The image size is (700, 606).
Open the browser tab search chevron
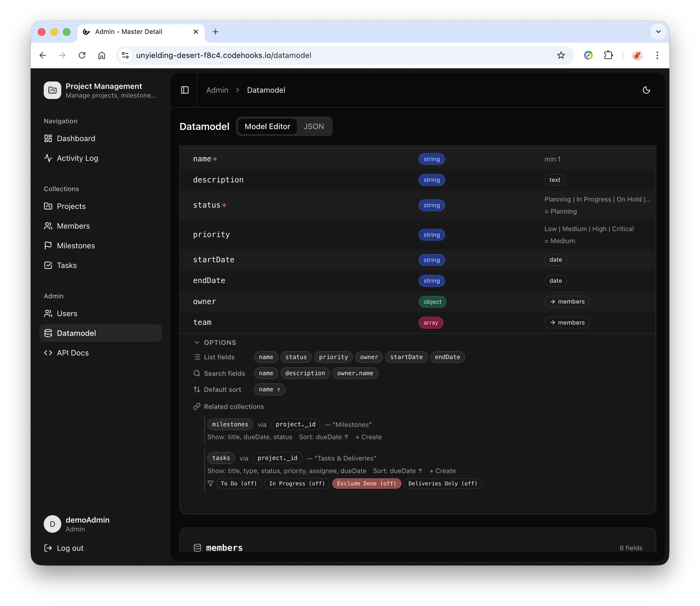[x=658, y=31]
